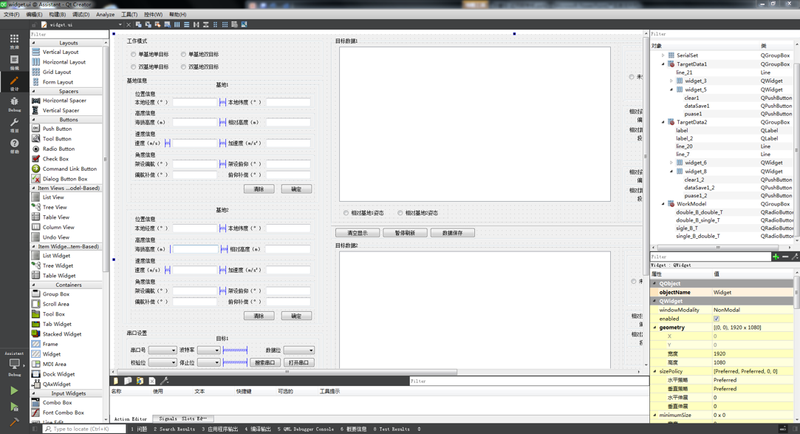Image resolution: width=800 pixels, height=434 pixels.
Task: Click the Start Debugging run icon
Action: coord(14,406)
